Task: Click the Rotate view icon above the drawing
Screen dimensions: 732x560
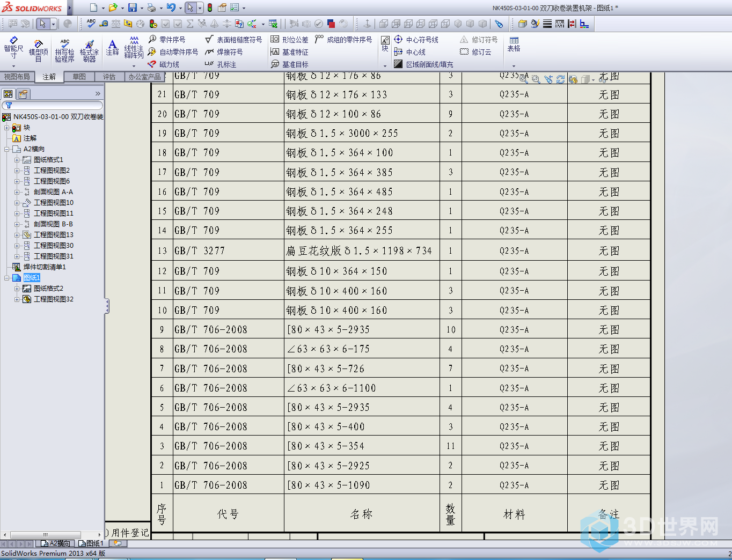Action: (560, 79)
